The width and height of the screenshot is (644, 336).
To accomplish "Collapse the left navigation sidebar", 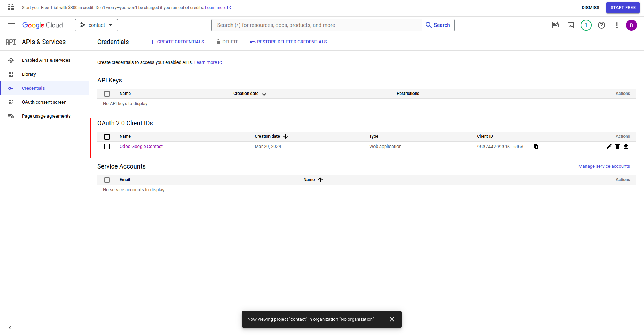I will click(x=11, y=328).
